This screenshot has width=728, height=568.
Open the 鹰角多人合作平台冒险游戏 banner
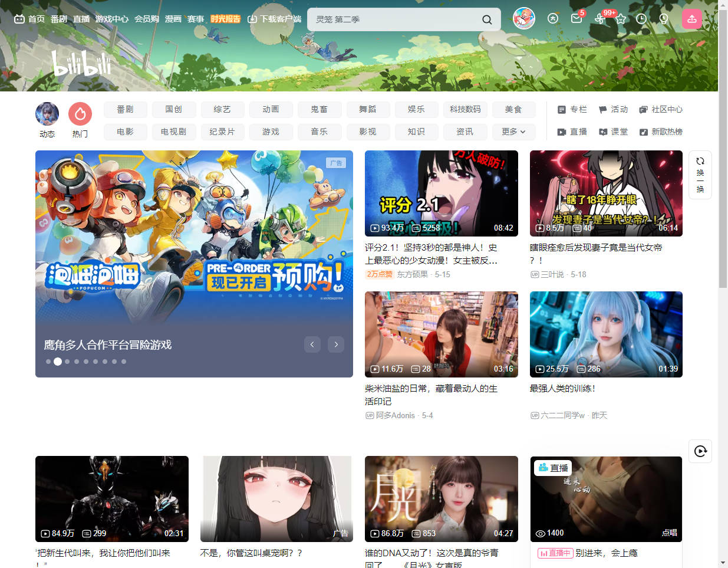coord(194,264)
